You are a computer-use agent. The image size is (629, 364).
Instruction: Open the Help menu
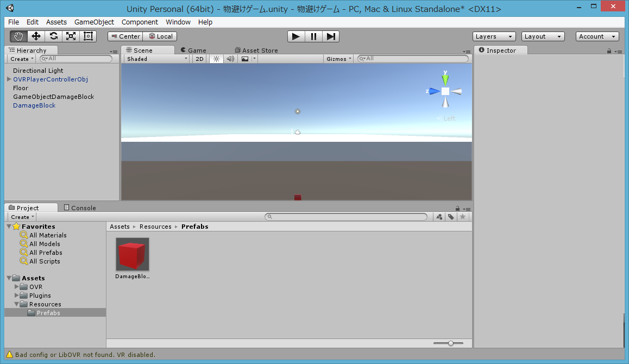pyautogui.click(x=205, y=22)
